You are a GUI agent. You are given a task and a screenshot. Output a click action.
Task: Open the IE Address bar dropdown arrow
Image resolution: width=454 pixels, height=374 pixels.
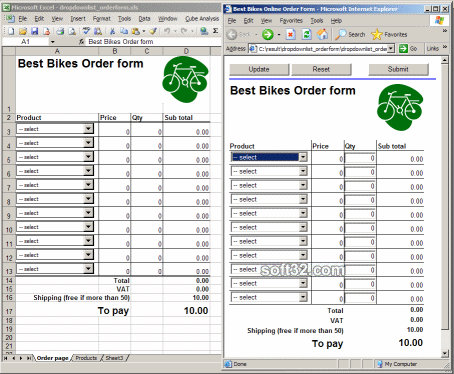(x=391, y=48)
